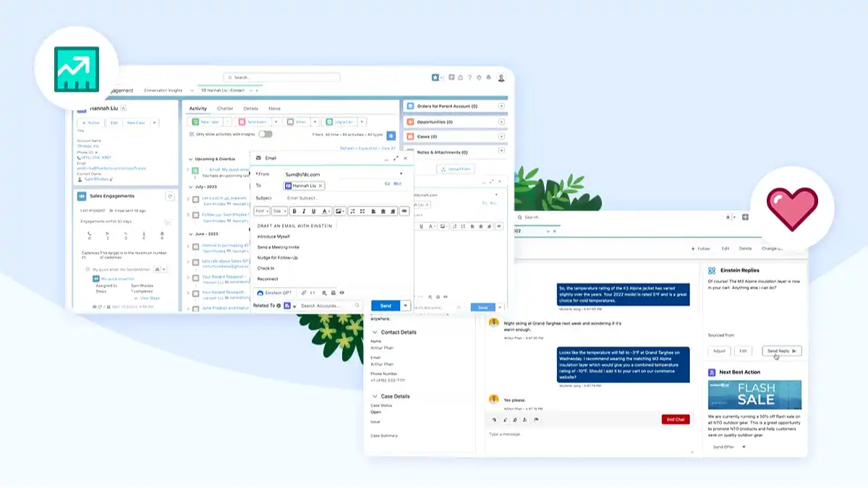Toggle Only show activities with insights
This screenshot has width=868, height=488.
pyautogui.click(x=265, y=134)
